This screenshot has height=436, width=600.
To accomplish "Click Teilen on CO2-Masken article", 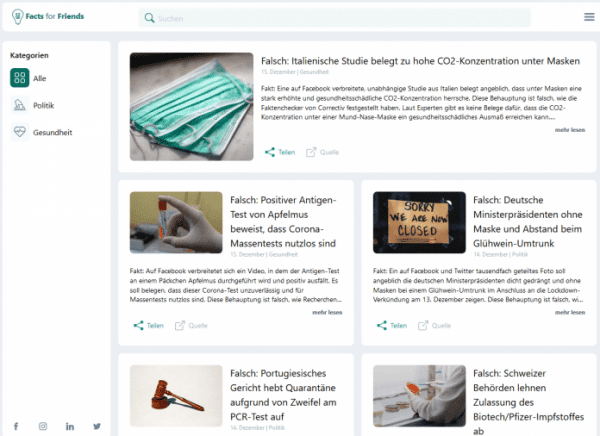I will click(x=287, y=152).
